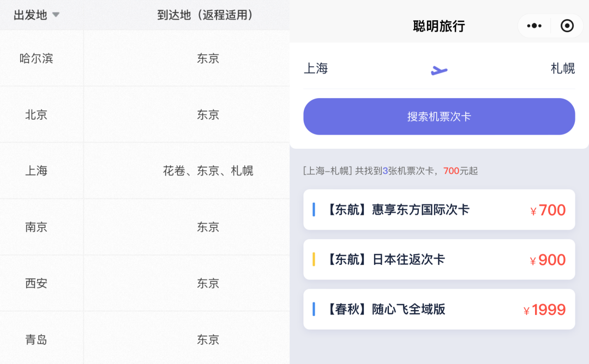
Task: Click the ¥1999 price for 春秋 card
Action: click(545, 310)
